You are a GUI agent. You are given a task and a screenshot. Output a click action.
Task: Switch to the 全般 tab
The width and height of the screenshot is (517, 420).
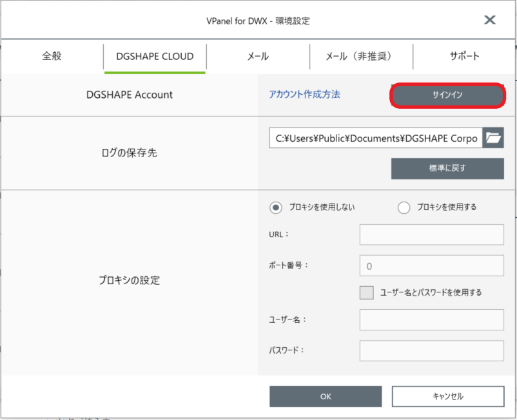(x=52, y=56)
